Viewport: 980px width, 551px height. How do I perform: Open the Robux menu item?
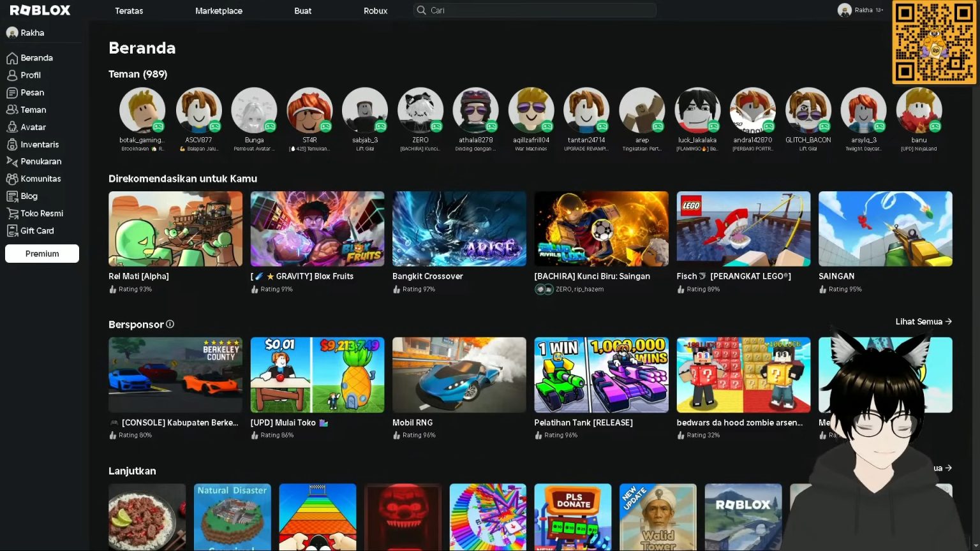pos(375,11)
